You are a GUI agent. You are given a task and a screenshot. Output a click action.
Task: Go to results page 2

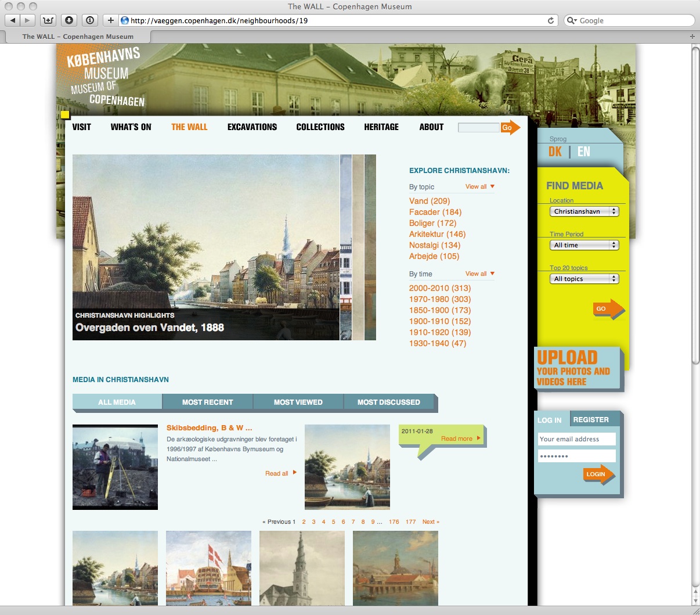pyautogui.click(x=304, y=522)
